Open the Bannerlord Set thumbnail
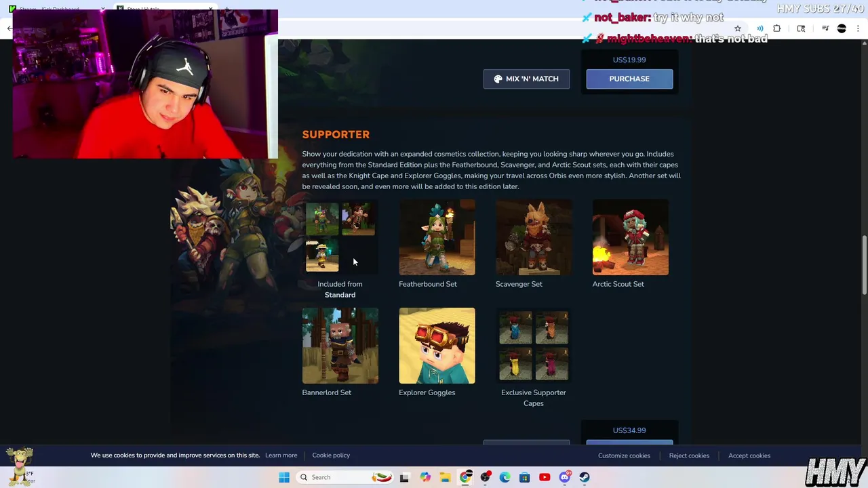 coord(340,346)
